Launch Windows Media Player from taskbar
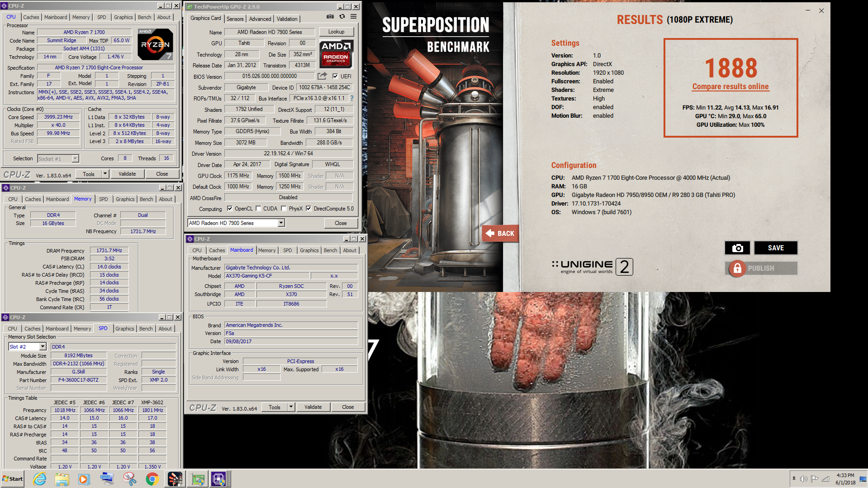 click(84, 478)
